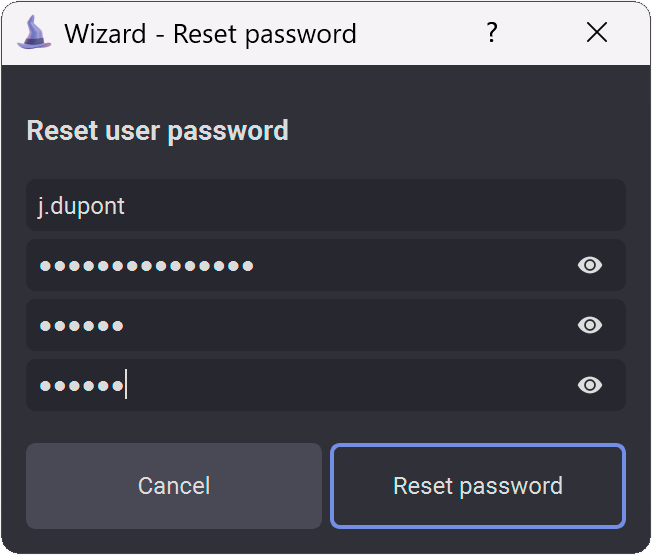Focus the j.dupont username field

point(326,205)
